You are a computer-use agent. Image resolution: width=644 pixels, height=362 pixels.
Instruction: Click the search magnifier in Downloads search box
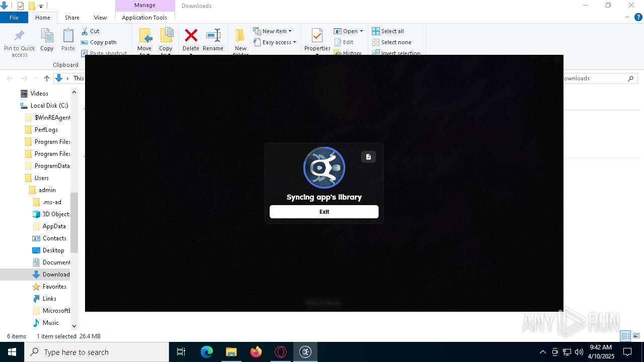(630, 78)
